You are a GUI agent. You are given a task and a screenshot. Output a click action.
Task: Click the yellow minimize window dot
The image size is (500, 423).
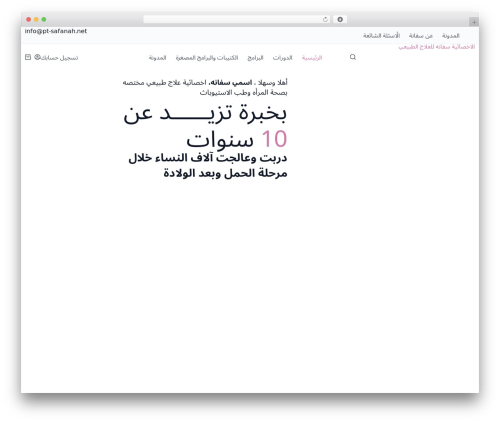click(36, 19)
